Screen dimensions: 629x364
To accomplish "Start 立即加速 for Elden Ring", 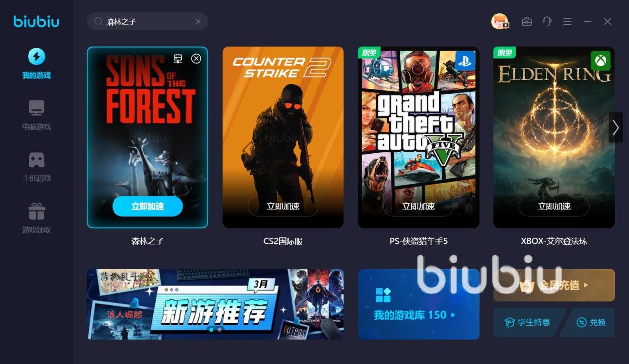I will [x=554, y=206].
